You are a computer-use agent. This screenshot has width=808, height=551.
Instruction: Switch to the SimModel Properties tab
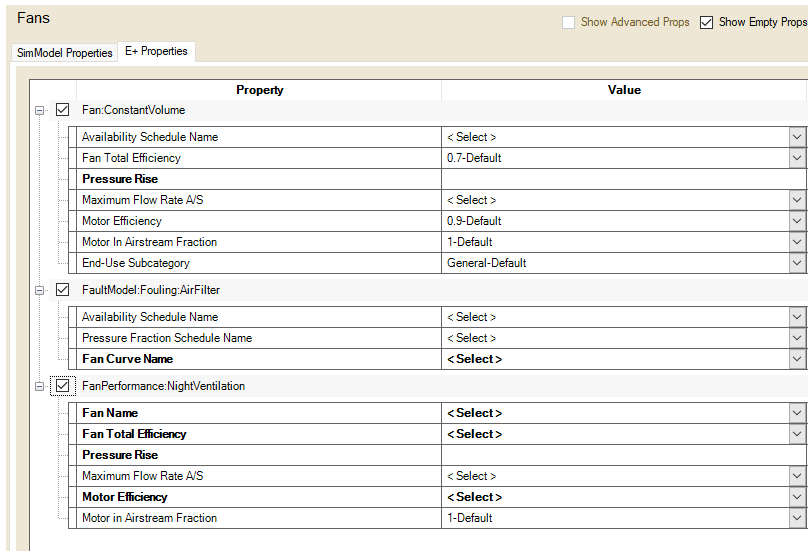tap(64, 53)
